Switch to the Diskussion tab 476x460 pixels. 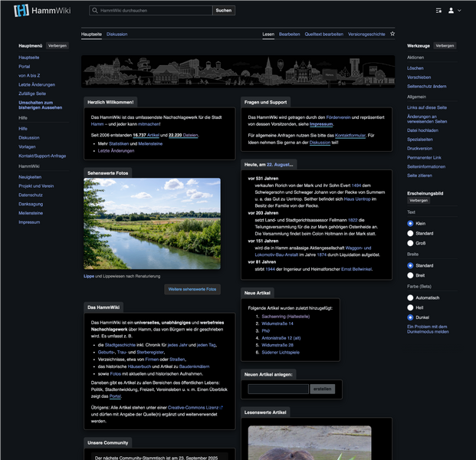(x=117, y=34)
